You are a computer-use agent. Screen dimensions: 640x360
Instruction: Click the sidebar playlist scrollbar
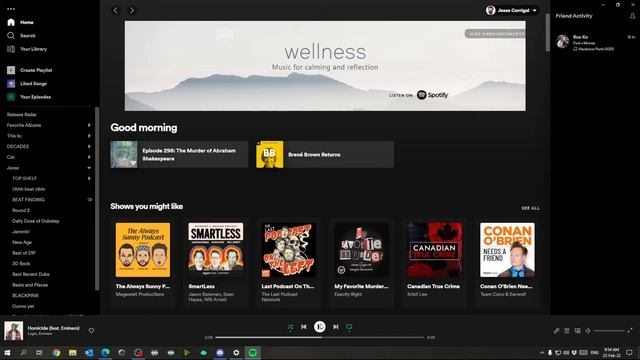coord(97,198)
